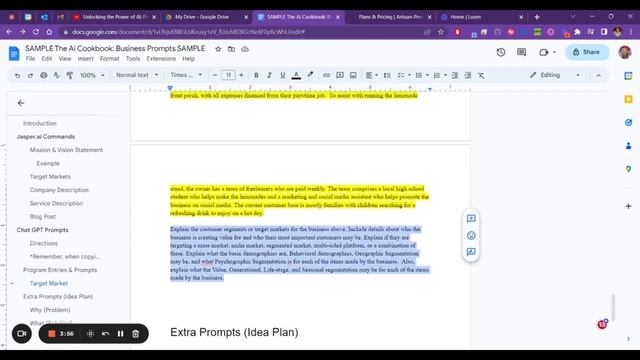Open Google Maps side panel icon
This screenshot has height=360, width=640.
[x=629, y=169]
